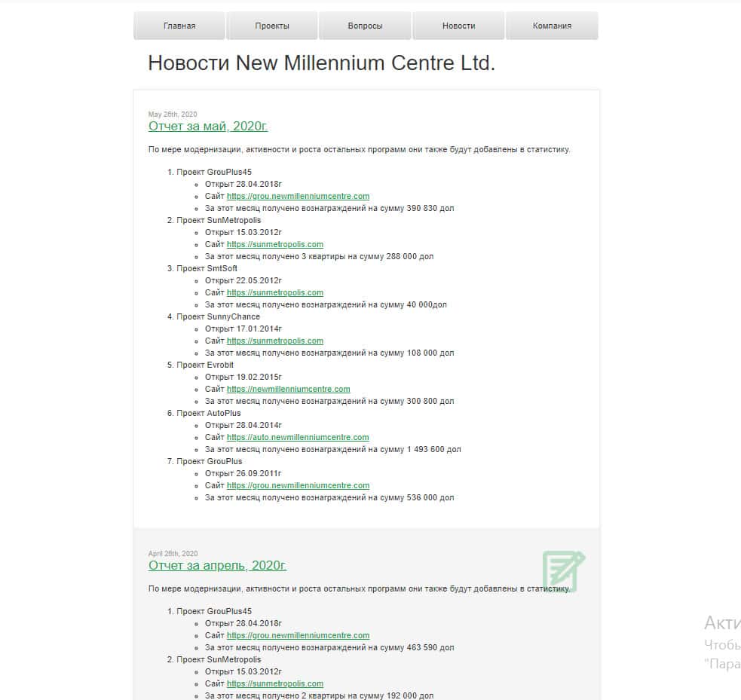Open the Отчет за апрель, 2020г. article
This screenshot has width=741, height=700.
(217, 565)
